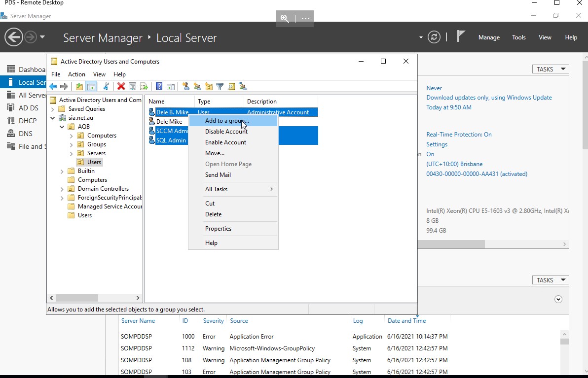Viewport: 588px width, 378px height.
Task: Click the Cut scissors toolbar icon
Action: pyautogui.click(x=106, y=87)
